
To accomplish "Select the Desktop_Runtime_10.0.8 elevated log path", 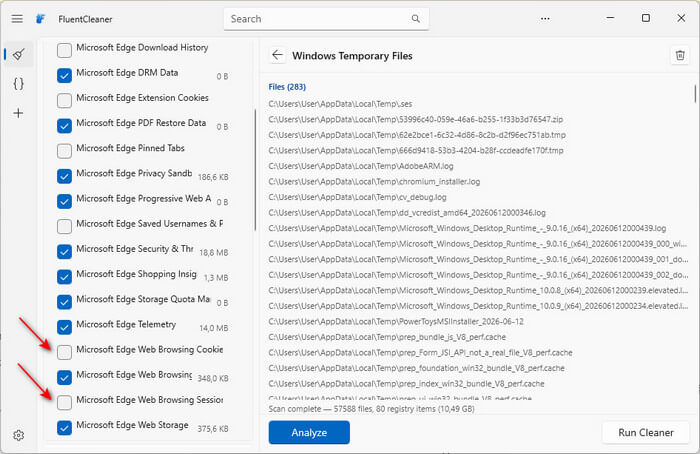I will [478, 290].
